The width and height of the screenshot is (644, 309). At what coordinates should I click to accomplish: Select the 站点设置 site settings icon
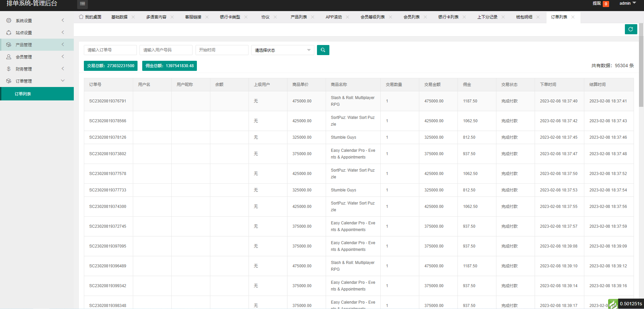pyautogui.click(x=9, y=32)
